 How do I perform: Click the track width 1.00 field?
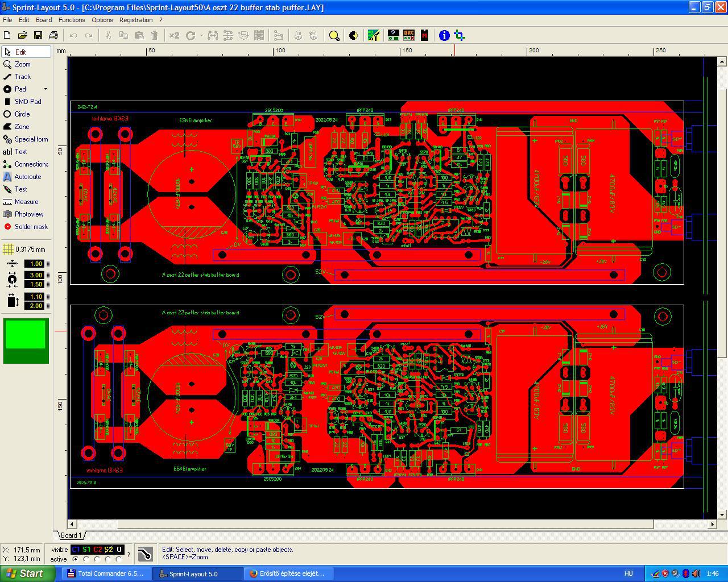[x=34, y=264]
